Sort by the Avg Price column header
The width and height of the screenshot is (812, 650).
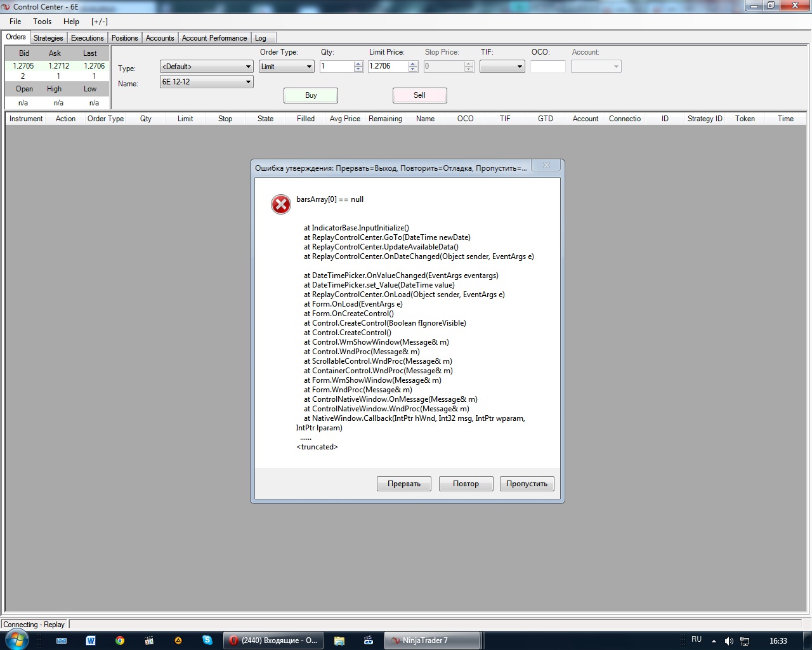pos(345,119)
